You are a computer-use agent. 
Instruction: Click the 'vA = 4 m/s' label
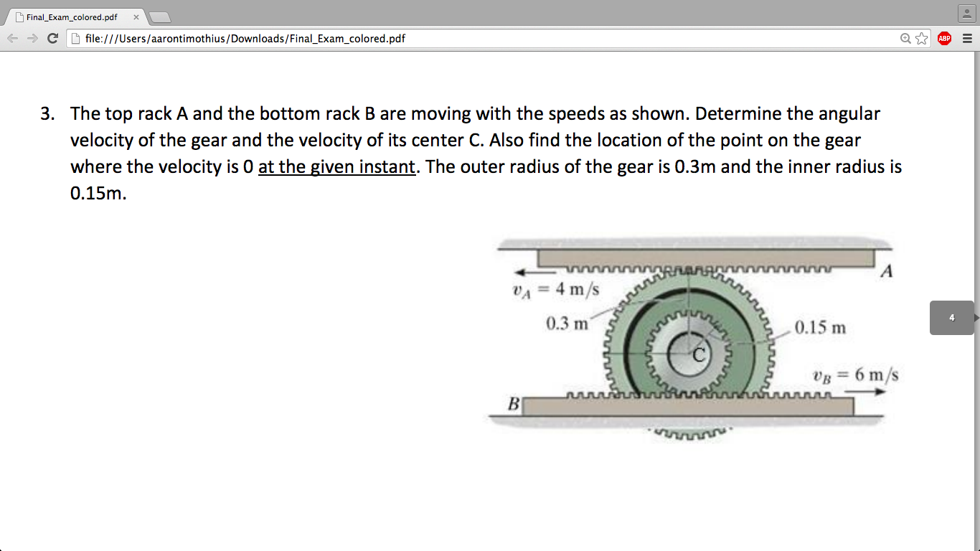click(x=555, y=290)
